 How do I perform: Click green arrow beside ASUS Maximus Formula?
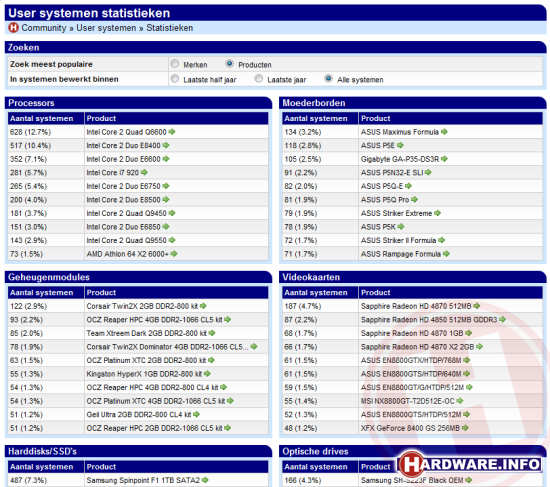point(444,132)
